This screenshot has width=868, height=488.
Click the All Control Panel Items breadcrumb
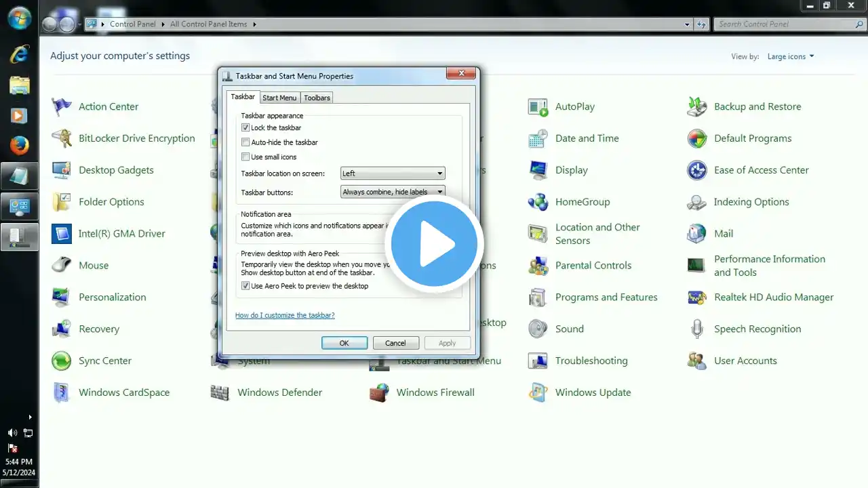tap(209, 24)
